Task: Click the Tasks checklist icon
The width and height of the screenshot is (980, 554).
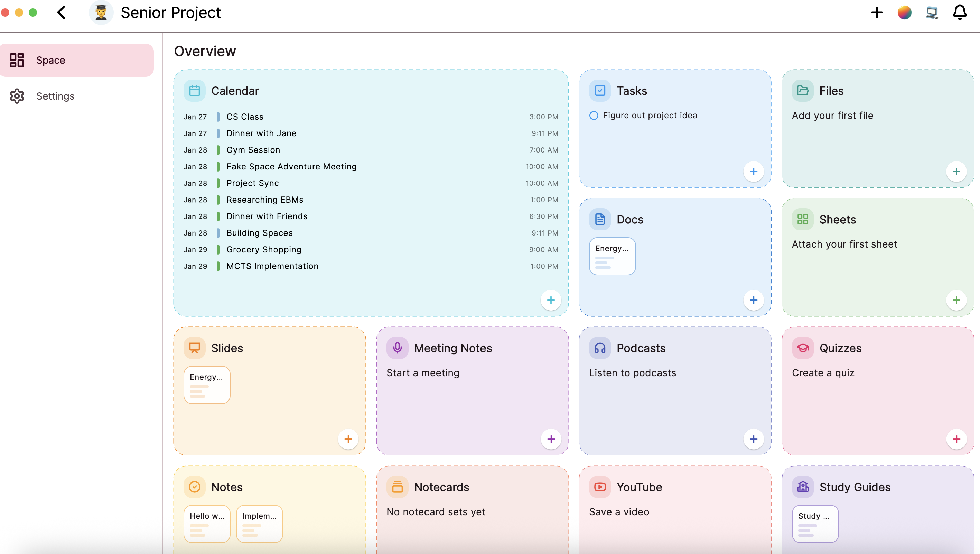Action: click(x=600, y=91)
